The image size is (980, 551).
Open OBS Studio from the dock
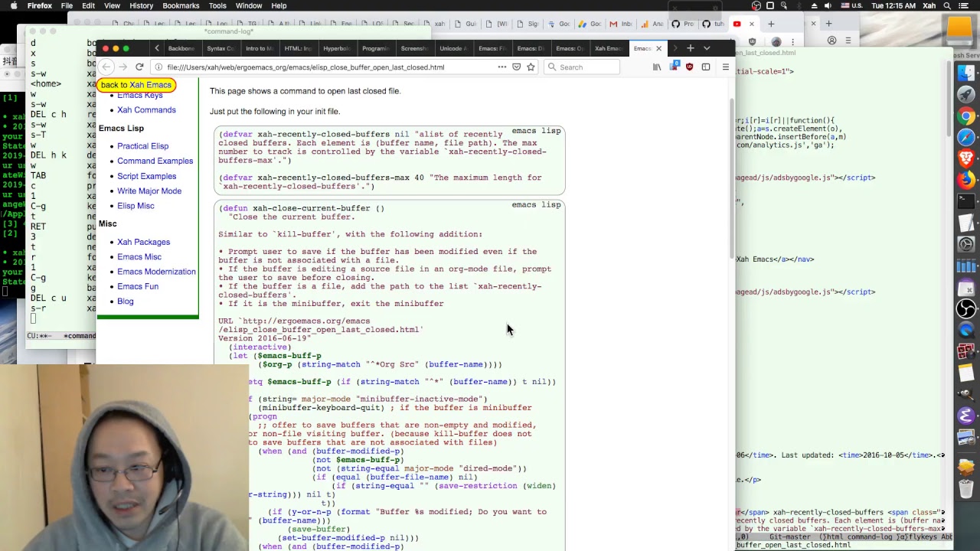[966, 309]
